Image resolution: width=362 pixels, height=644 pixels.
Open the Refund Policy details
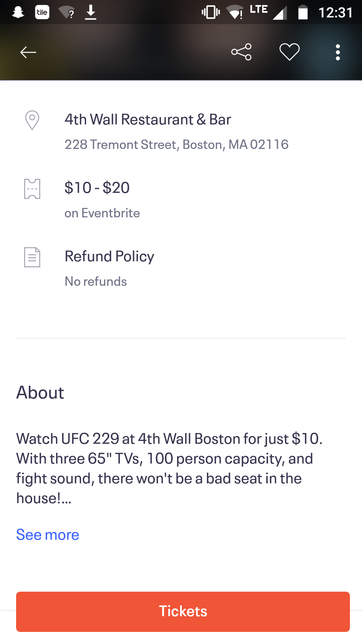click(x=109, y=256)
